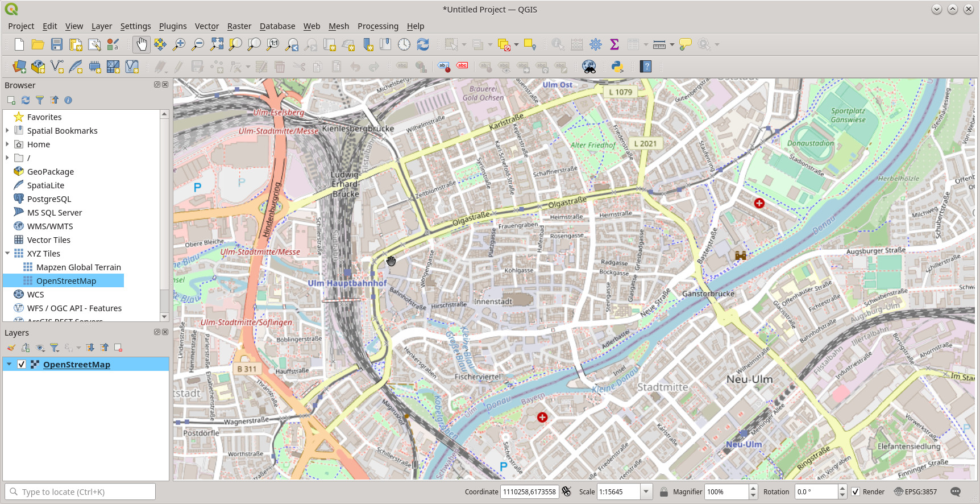Open the Help Contents book icon

coord(646,67)
